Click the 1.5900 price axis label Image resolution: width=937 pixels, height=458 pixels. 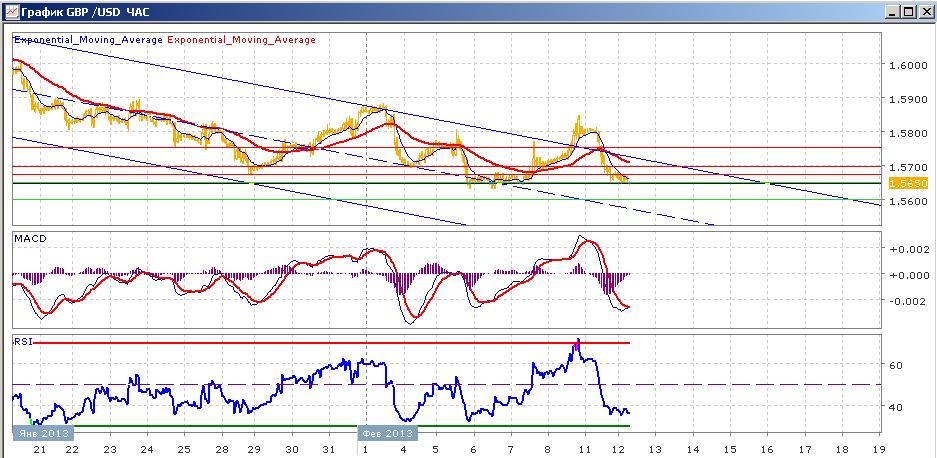908,99
